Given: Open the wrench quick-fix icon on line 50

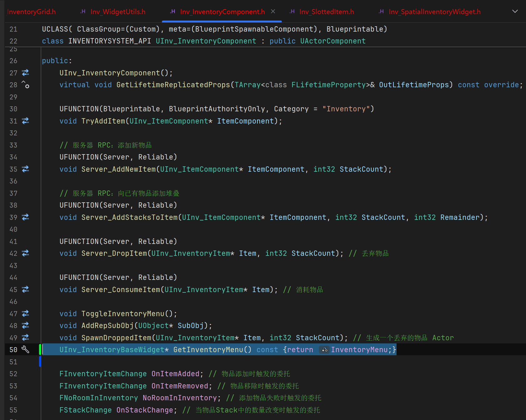Looking at the screenshot, I should [x=25, y=349].
